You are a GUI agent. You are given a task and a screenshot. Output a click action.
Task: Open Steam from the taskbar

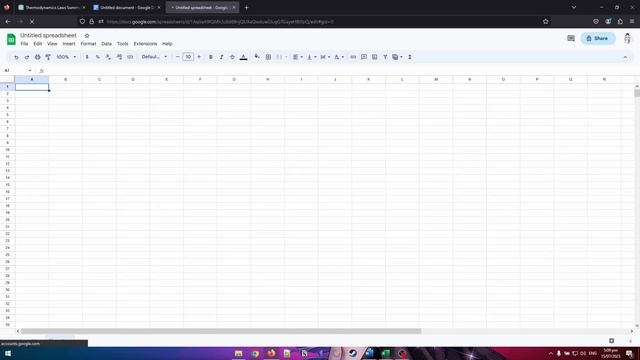coord(353,353)
